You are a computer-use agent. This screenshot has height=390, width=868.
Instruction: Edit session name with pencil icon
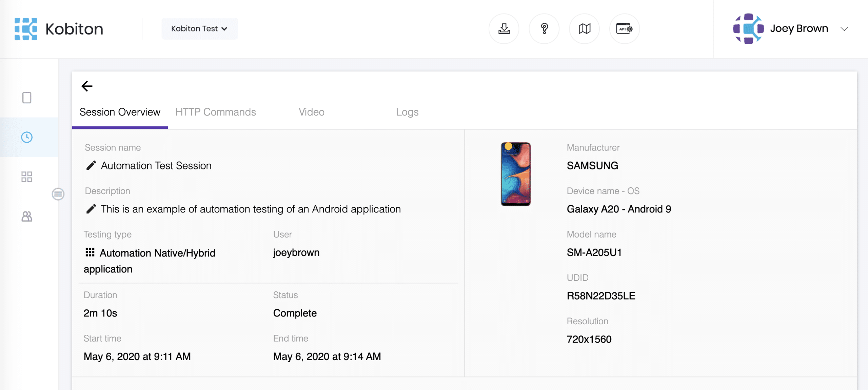coord(91,166)
